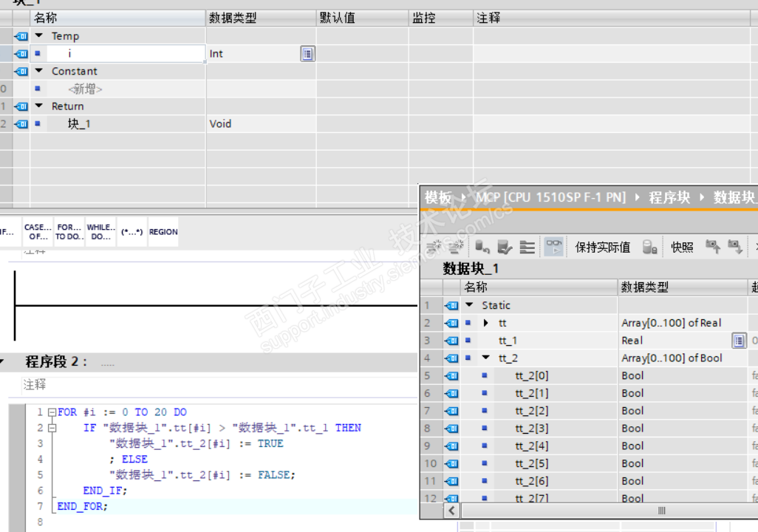
Task: Select tt_2[0] row in data block
Action: point(590,376)
